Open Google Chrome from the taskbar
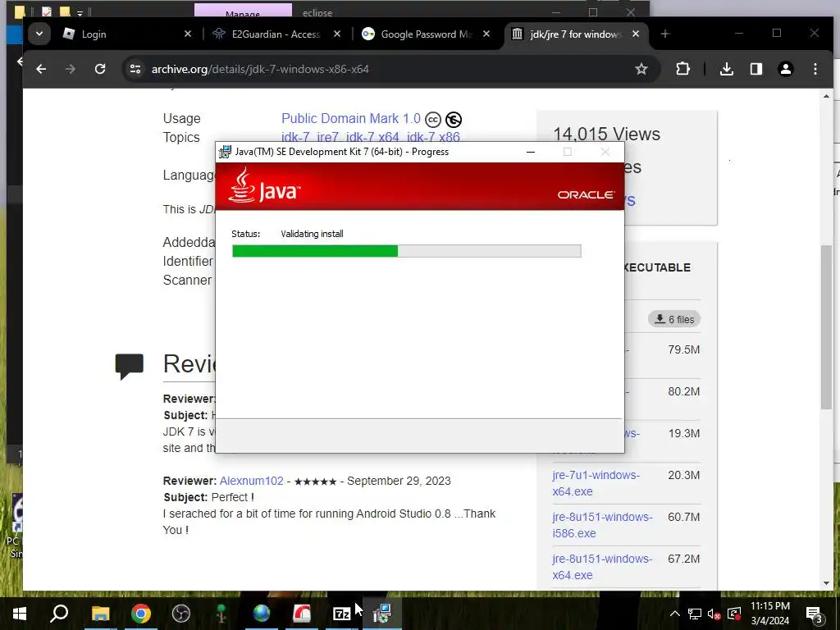This screenshot has width=840, height=630. pos(141,614)
